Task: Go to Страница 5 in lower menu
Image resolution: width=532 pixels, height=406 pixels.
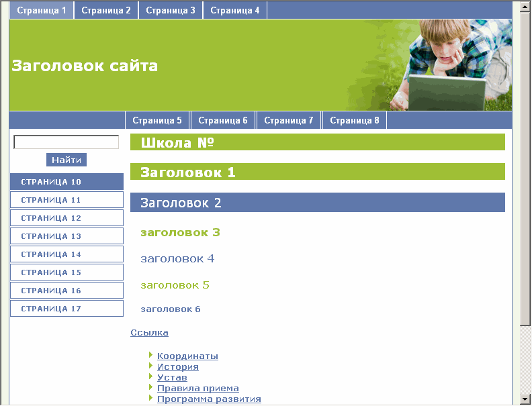Action: pyautogui.click(x=157, y=120)
